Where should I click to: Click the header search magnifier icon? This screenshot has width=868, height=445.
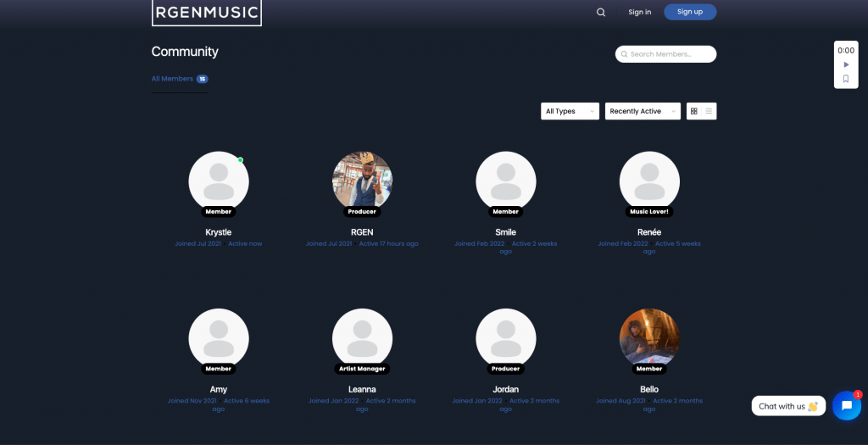pos(601,12)
